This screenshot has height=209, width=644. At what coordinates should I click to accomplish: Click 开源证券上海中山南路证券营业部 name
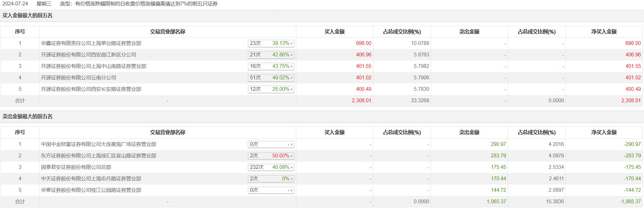[93, 66]
